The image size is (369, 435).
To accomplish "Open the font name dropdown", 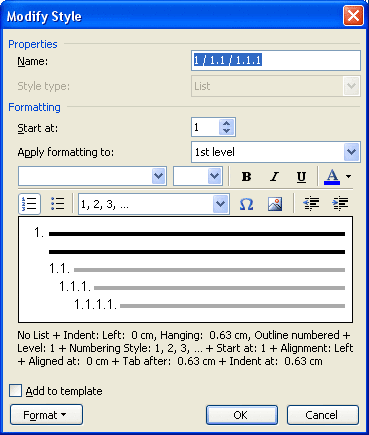I will pyautogui.click(x=159, y=176).
